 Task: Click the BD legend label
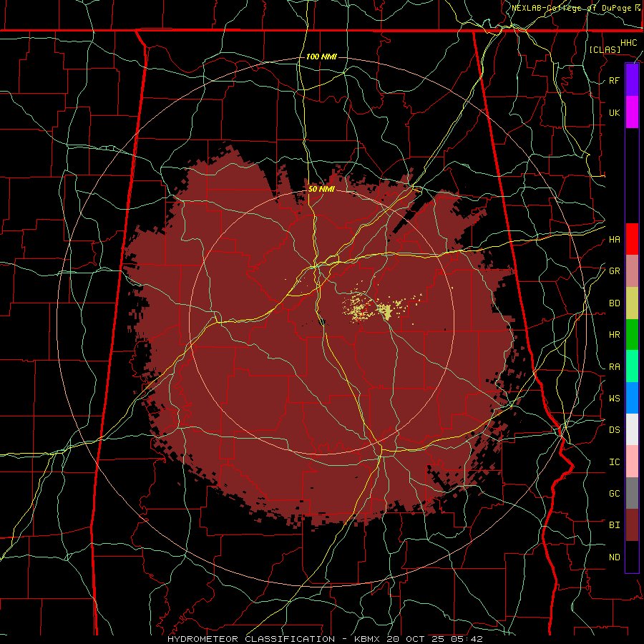(x=614, y=303)
